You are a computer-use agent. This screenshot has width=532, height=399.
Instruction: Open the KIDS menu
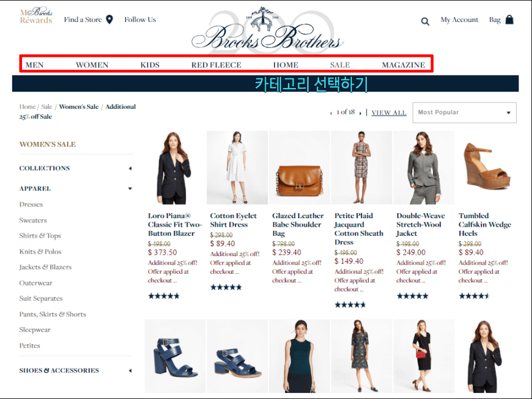pos(150,65)
